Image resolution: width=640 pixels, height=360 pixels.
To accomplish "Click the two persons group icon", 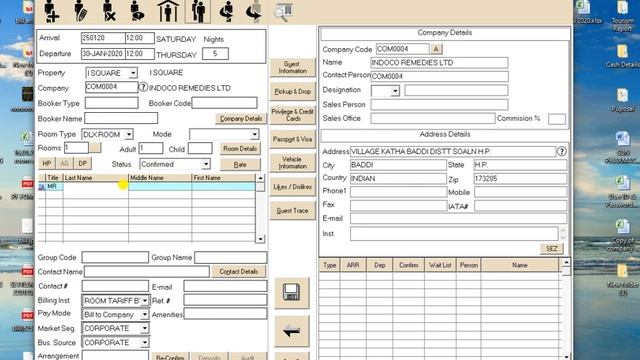I will (x=198, y=11).
